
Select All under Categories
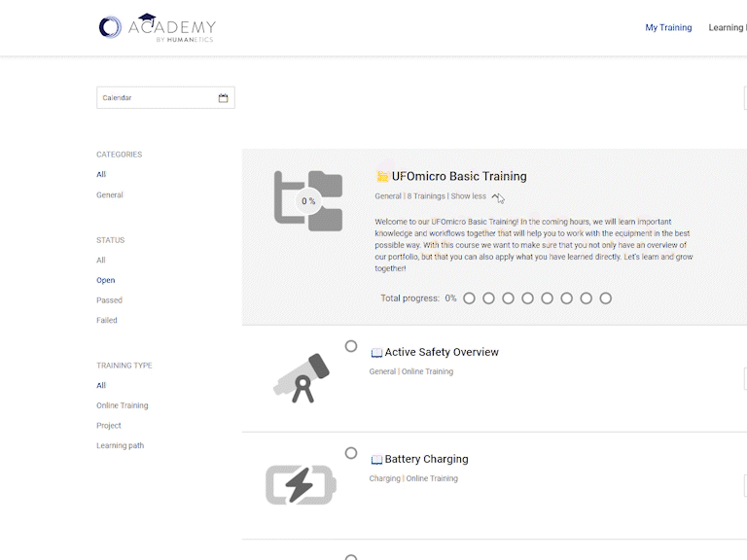point(101,174)
